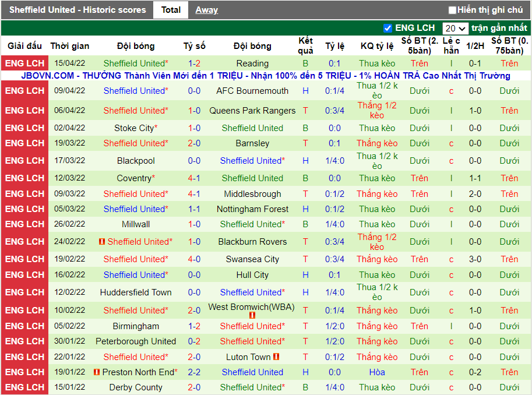Screen dimensions: 532x395
Task: Click the Thời gian column header
Action: 70,46
